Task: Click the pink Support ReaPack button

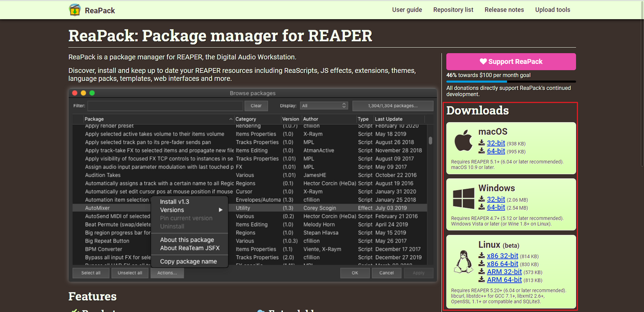Action: click(511, 61)
